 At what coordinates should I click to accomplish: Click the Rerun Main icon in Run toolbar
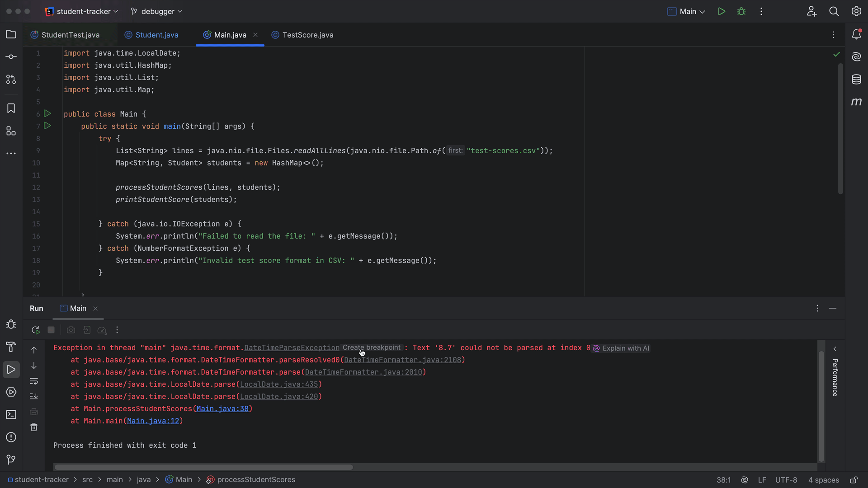(35, 330)
